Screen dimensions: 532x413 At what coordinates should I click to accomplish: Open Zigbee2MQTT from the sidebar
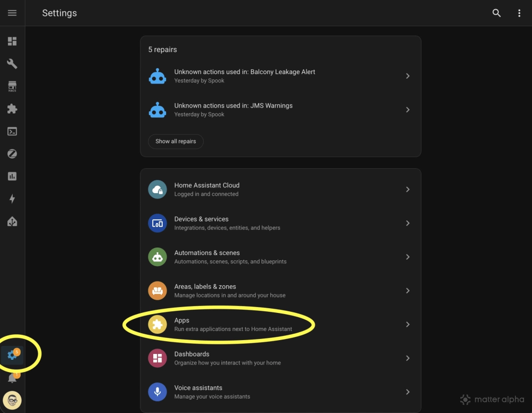pyautogui.click(x=12, y=153)
